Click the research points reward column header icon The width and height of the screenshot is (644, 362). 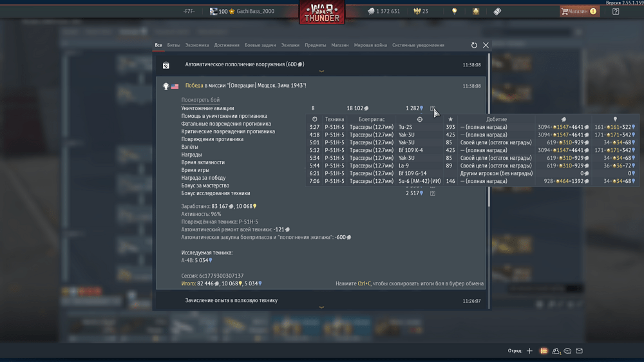tap(615, 119)
